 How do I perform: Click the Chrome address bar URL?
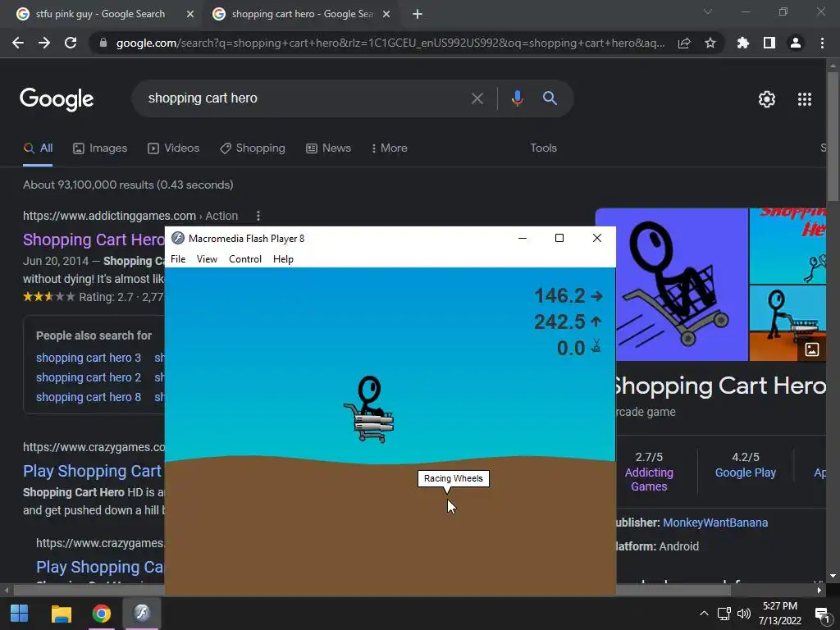[x=390, y=43]
